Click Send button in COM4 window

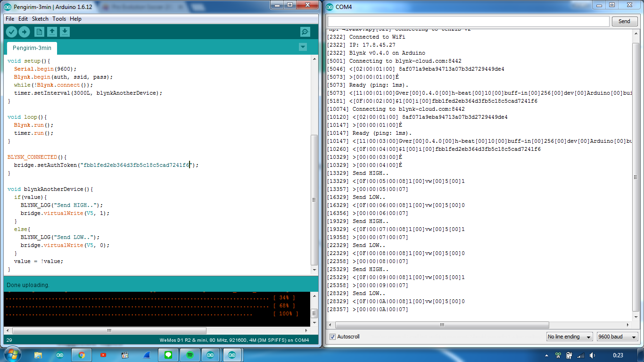click(x=624, y=21)
